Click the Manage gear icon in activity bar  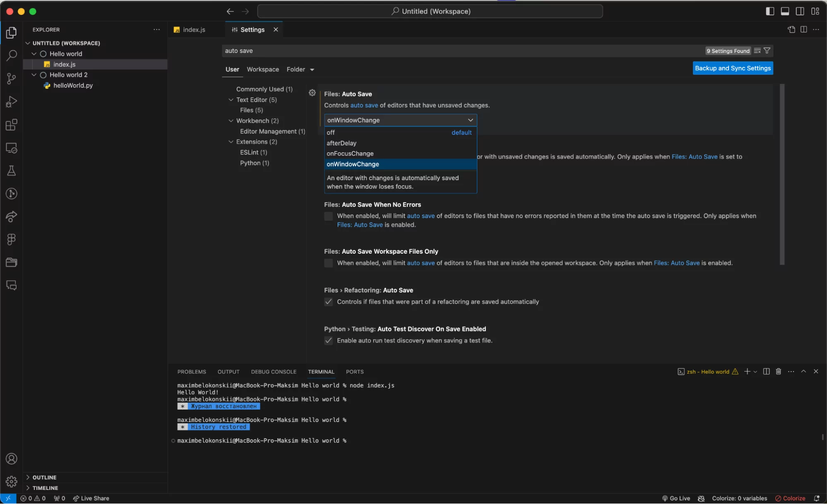click(12, 481)
